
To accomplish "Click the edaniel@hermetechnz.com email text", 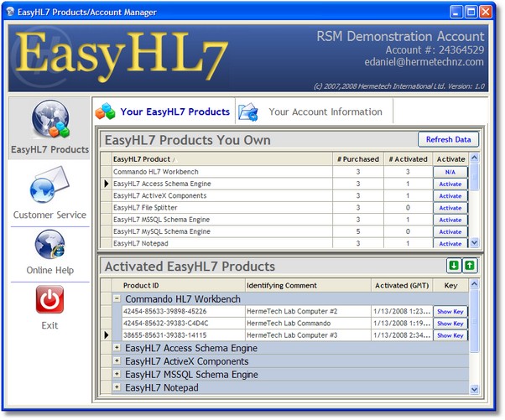I will click(424, 62).
